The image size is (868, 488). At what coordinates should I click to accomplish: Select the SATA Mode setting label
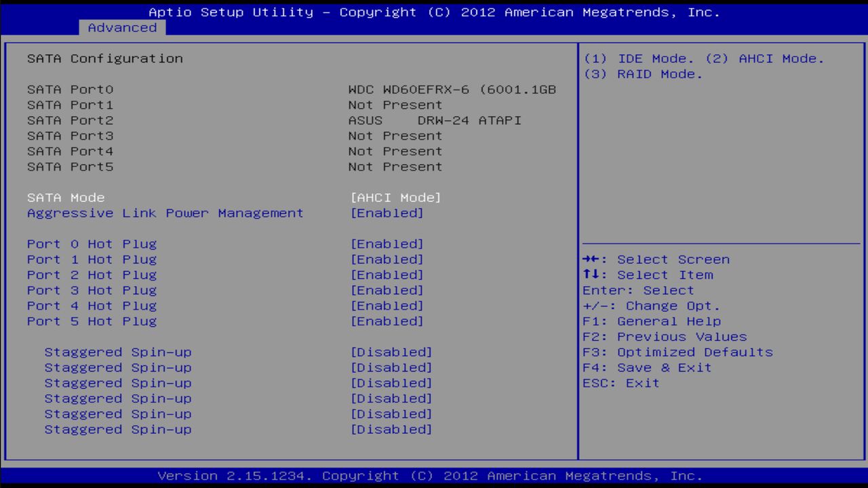66,198
